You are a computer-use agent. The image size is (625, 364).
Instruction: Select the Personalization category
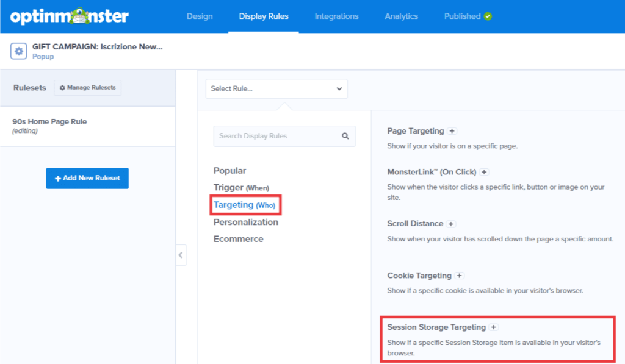tap(245, 222)
